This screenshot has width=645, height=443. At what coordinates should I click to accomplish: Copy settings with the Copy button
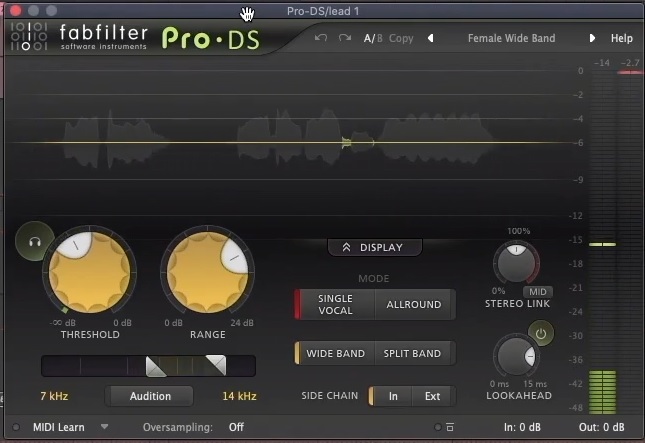tap(401, 38)
